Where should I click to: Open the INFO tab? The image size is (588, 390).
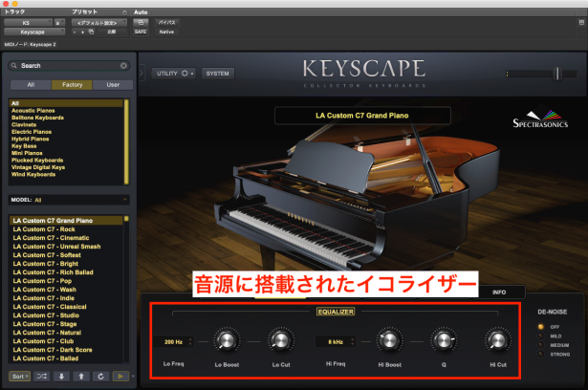pos(499,292)
